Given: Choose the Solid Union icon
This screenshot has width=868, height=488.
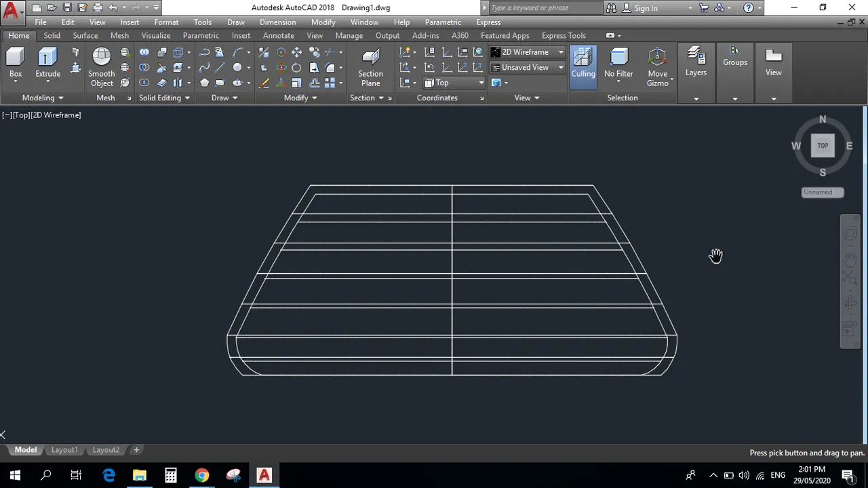Looking at the screenshot, I should (144, 52).
